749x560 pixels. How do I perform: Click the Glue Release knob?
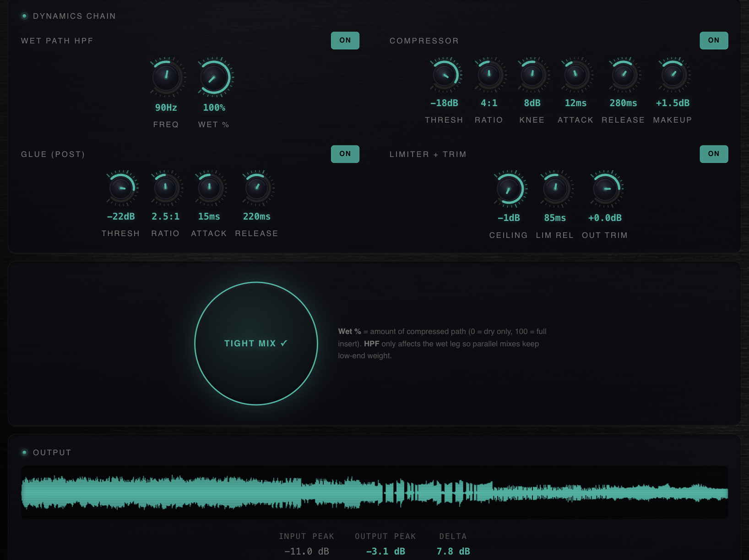tap(257, 188)
